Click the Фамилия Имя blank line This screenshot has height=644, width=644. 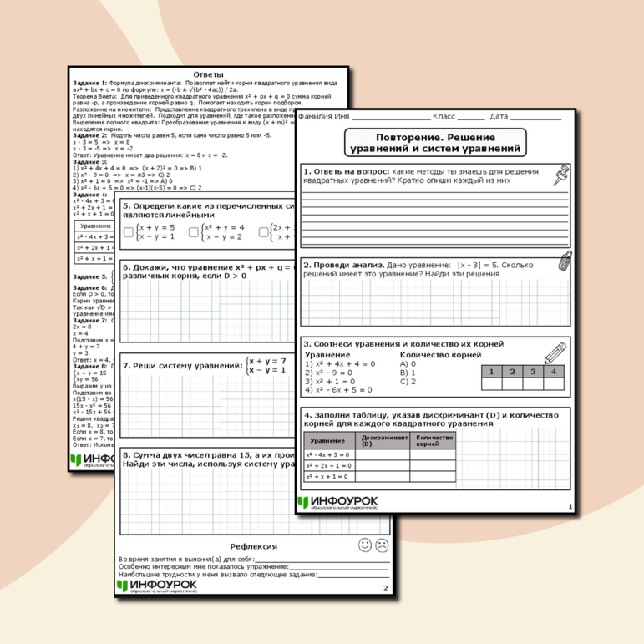click(390, 118)
